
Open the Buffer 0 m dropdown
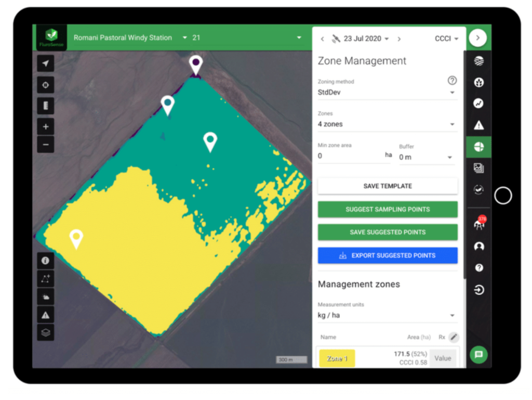tap(427, 157)
